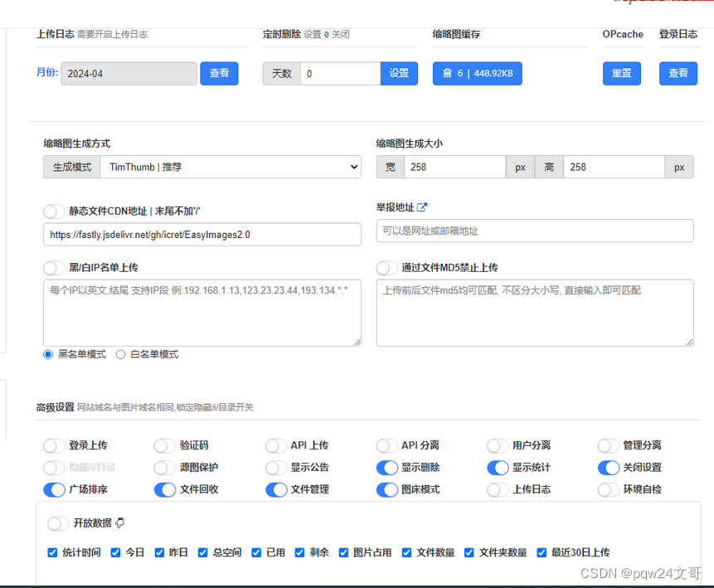This screenshot has width=714, height=588.
Task: Enable 开放数据 switch
Action: 58,523
